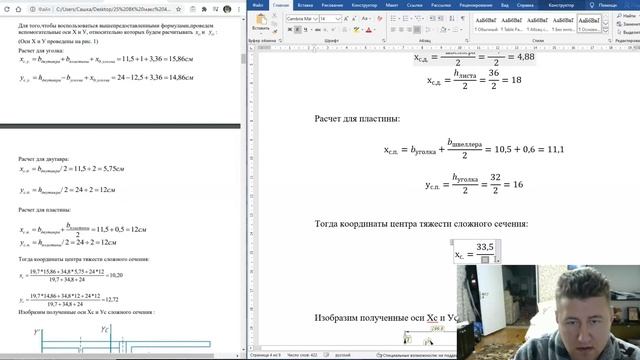Viewport: 640px width, 360px height.
Task: Apply the Table Pa... style
Action: (x=512, y=24)
